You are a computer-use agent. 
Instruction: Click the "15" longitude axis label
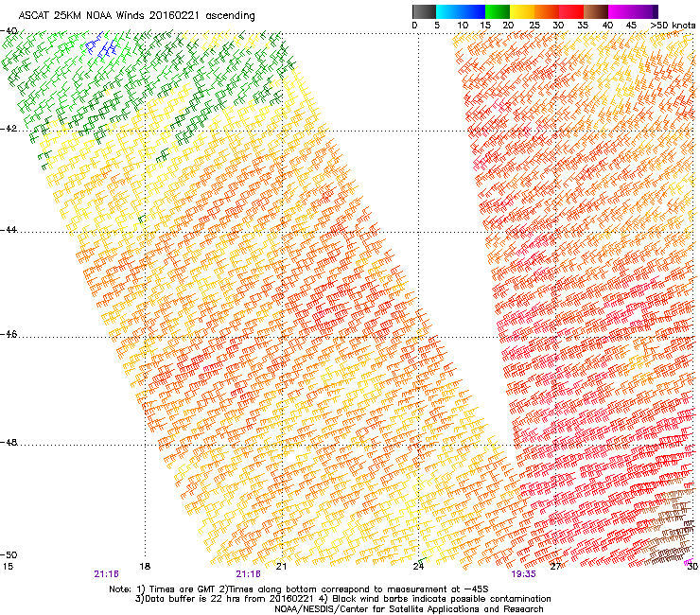(x=8, y=567)
